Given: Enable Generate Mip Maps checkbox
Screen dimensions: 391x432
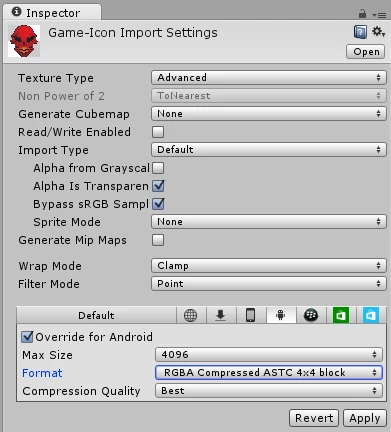Looking at the screenshot, I should click(x=158, y=240).
